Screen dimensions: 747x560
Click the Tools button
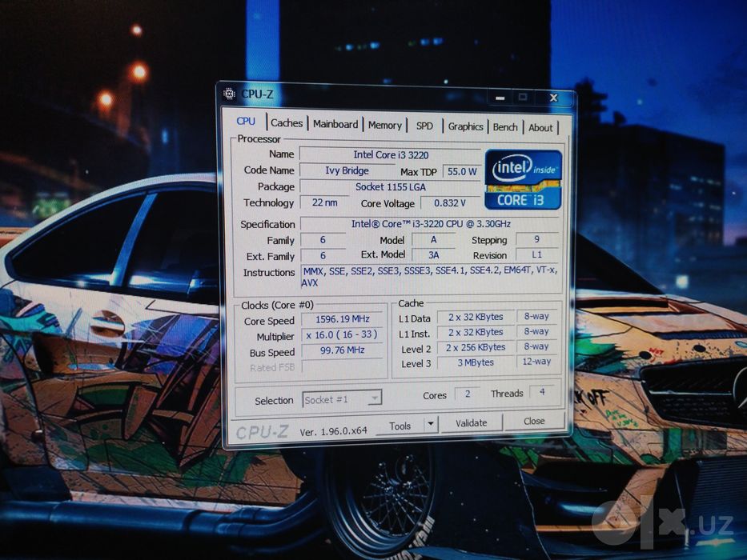click(400, 426)
